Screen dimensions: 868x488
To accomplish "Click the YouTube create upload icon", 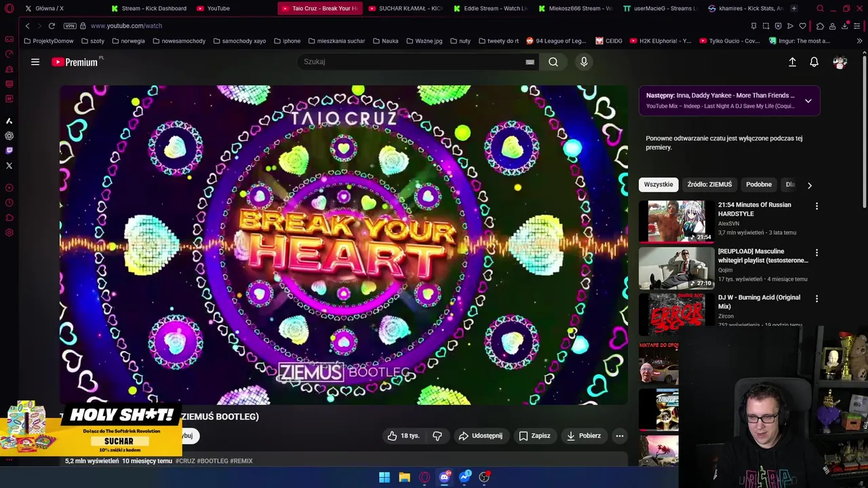I will point(792,62).
